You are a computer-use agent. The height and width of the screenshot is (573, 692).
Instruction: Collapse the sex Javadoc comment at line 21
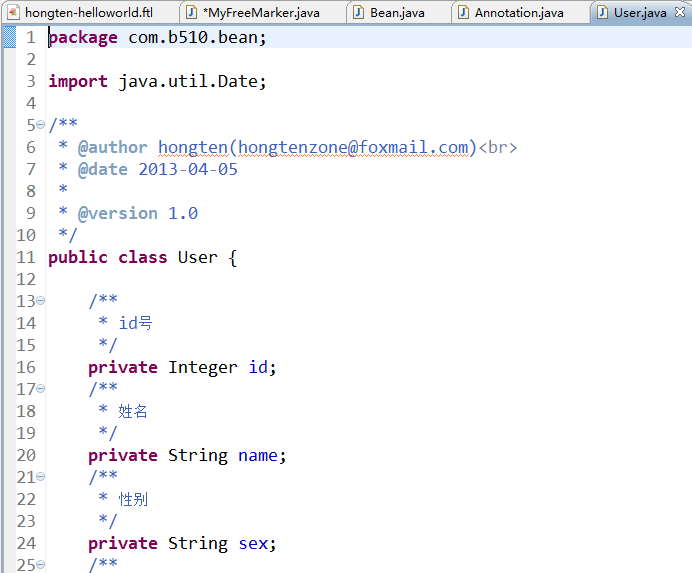[x=41, y=477]
